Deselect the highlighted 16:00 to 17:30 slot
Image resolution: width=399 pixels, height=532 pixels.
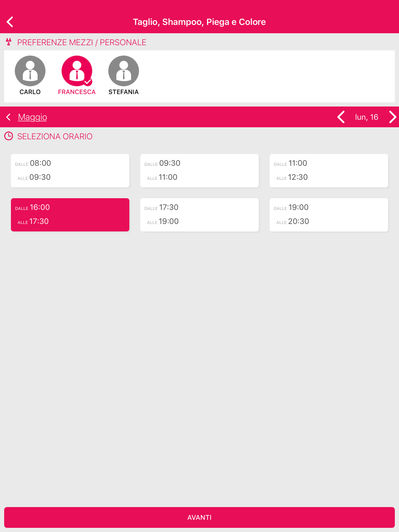click(70, 215)
